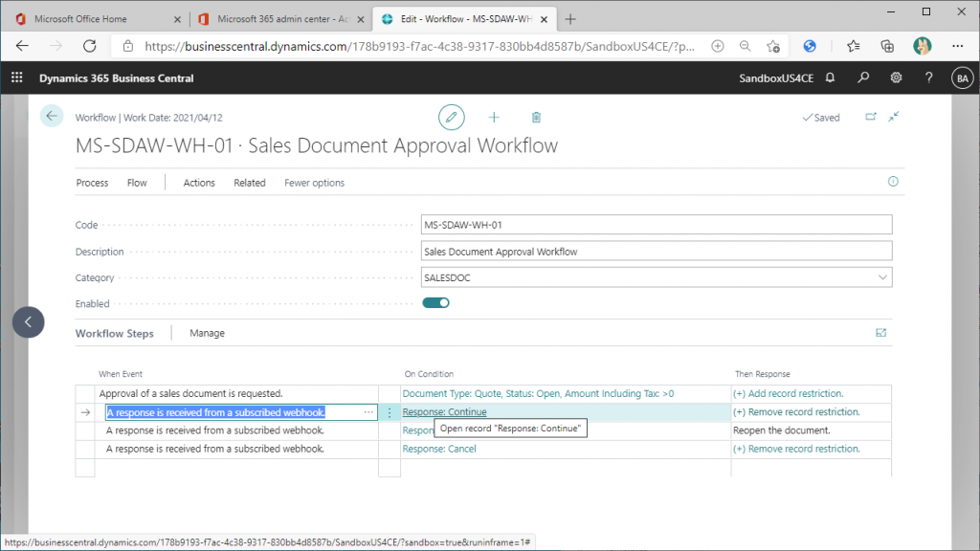
Task: Click the Description field
Action: click(657, 252)
